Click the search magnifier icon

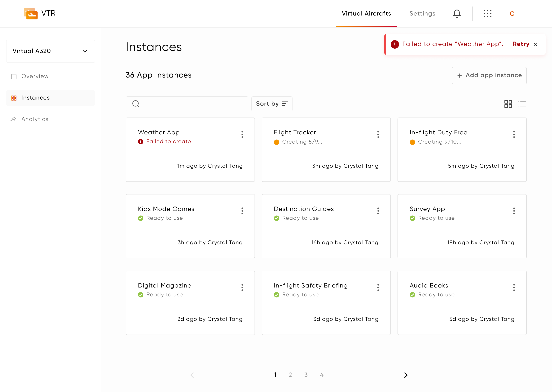tap(136, 104)
